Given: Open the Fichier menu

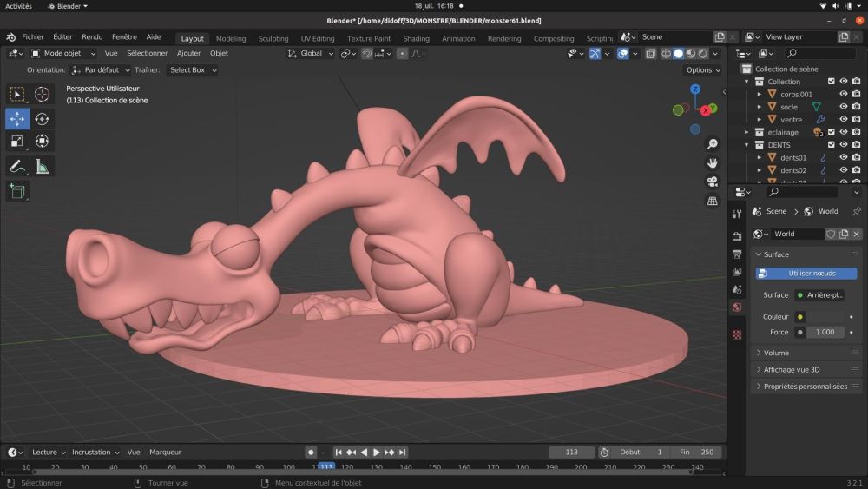Looking at the screenshot, I should (33, 37).
